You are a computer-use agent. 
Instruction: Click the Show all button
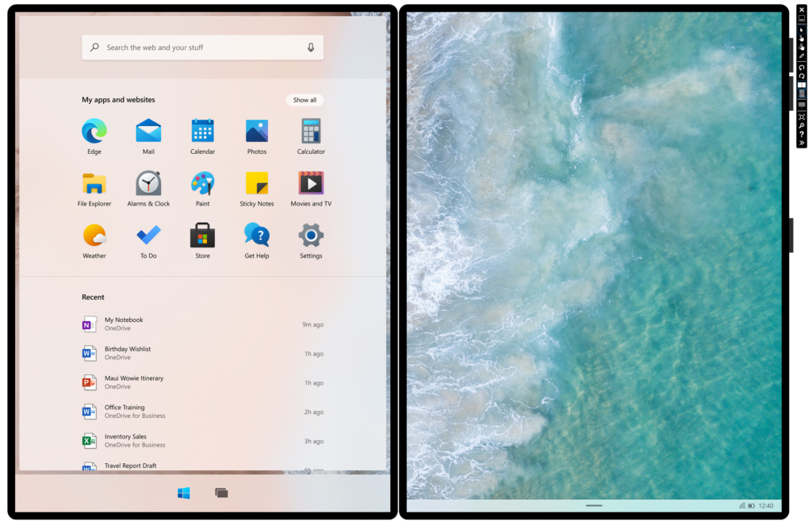304,100
